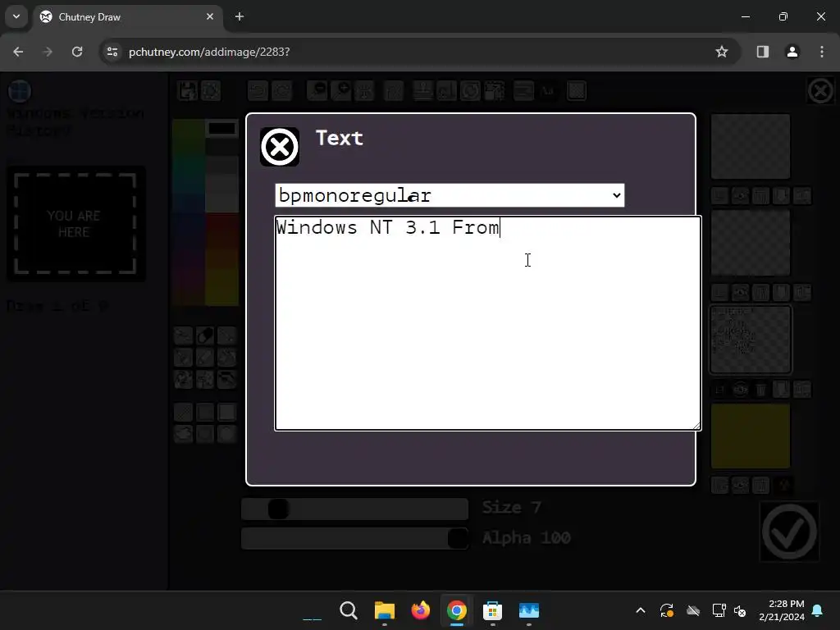This screenshot has width=840, height=630.
Task: Click the 'YOU ARE HERE' frame thumbnail
Action: click(75, 223)
